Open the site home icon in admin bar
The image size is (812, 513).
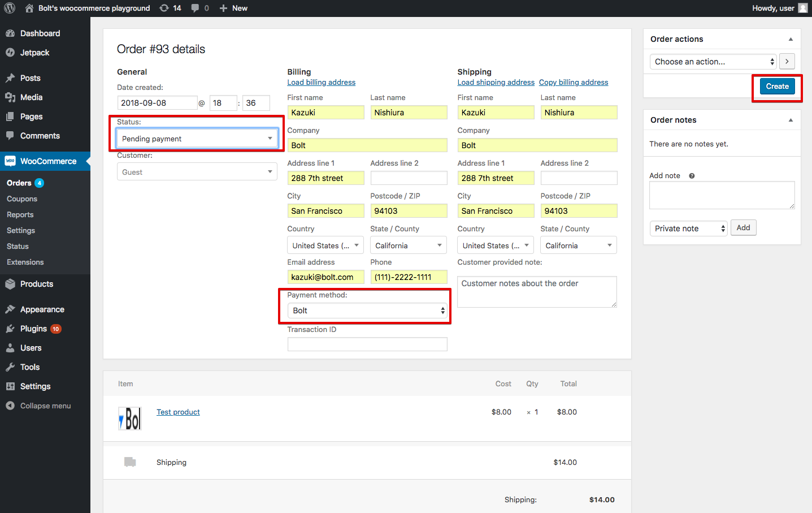point(29,8)
